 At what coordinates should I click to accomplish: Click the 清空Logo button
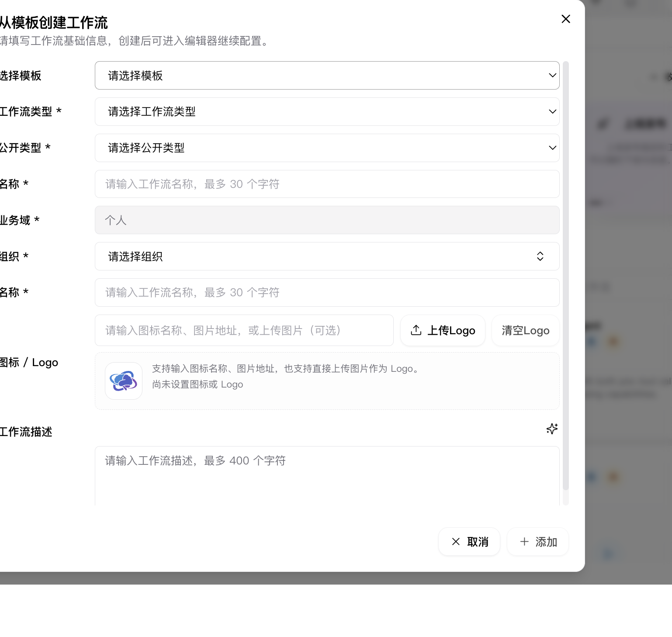coord(526,330)
